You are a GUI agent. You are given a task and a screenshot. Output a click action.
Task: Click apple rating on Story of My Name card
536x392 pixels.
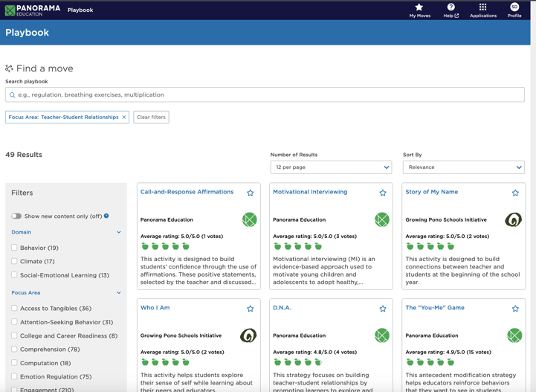tap(430, 246)
